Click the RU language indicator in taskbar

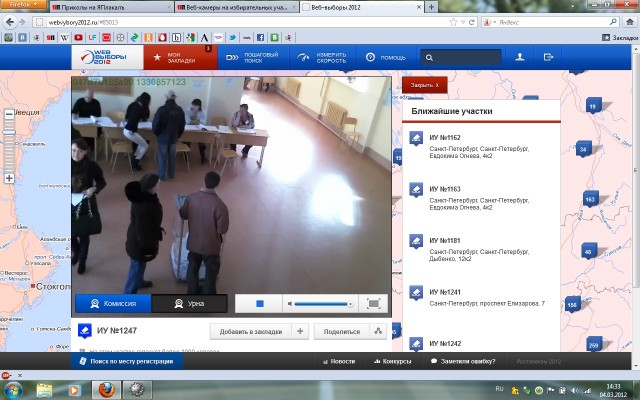(x=500, y=389)
